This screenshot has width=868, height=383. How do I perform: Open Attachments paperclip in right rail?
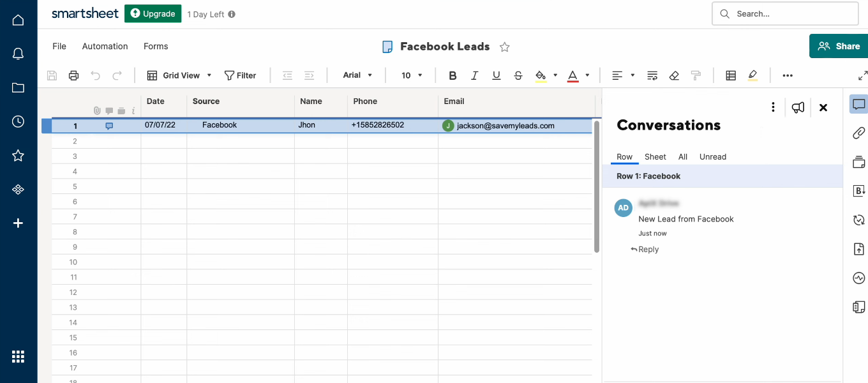[x=858, y=133]
